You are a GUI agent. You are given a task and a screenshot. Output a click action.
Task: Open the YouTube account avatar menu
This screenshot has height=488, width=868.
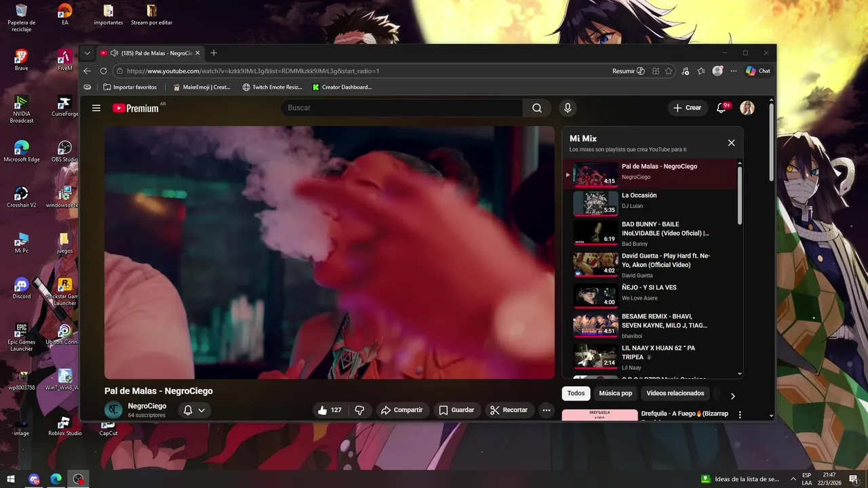click(x=747, y=108)
